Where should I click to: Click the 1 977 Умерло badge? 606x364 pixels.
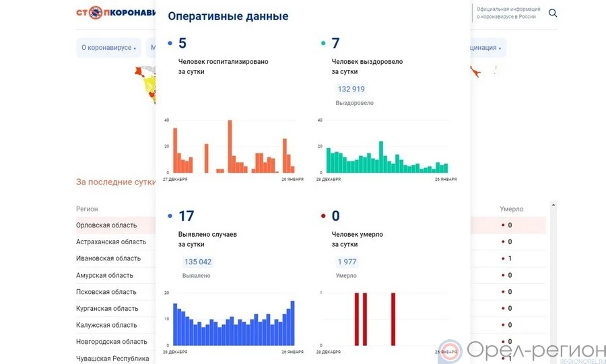tap(347, 262)
